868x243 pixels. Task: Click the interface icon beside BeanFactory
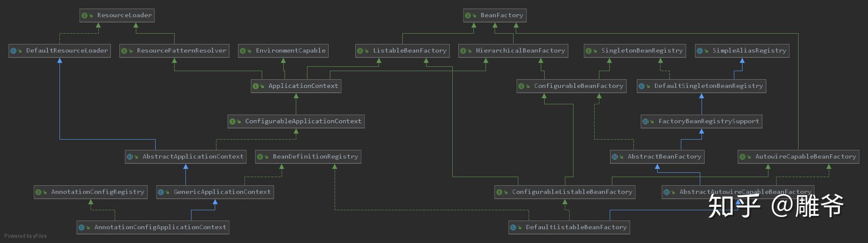468,16
